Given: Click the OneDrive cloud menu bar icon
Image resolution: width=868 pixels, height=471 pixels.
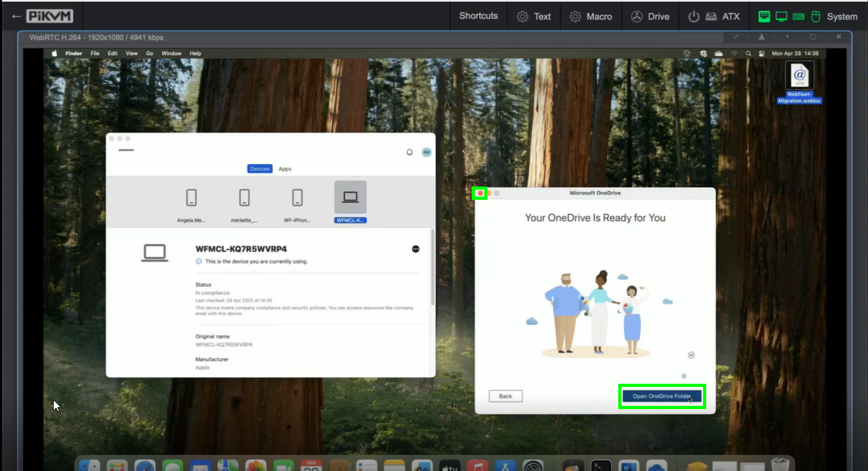Looking at the screenshot, I should (719, 54).
